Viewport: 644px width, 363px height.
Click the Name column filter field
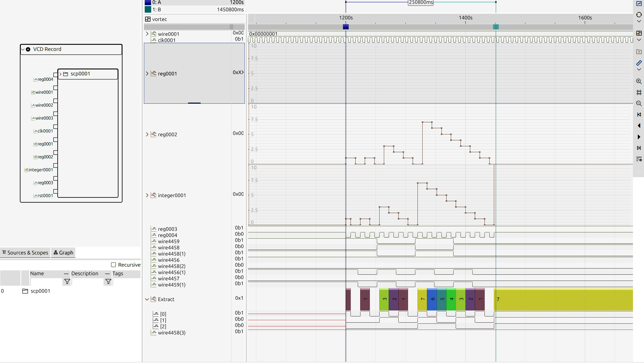(46, 282)
